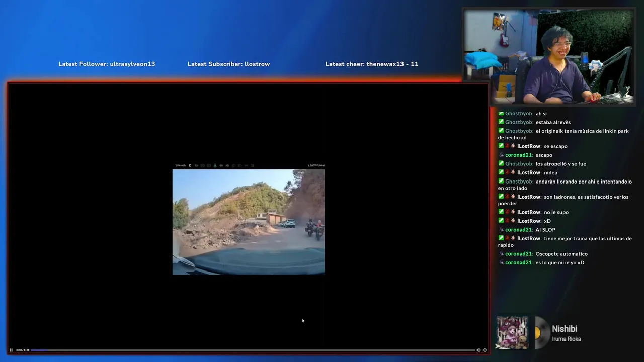The image size is (644, 362).
Task: Click message about linkin park music
Action: [x=563, y=134]
